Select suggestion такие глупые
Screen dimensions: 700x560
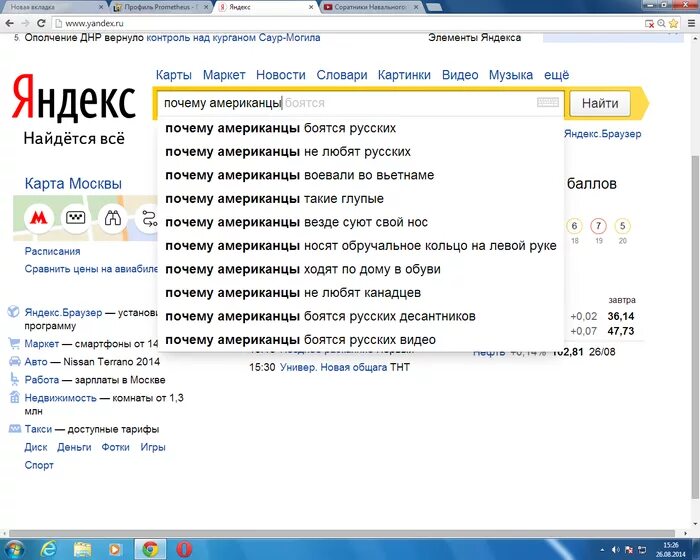click(x=361, y=199)
